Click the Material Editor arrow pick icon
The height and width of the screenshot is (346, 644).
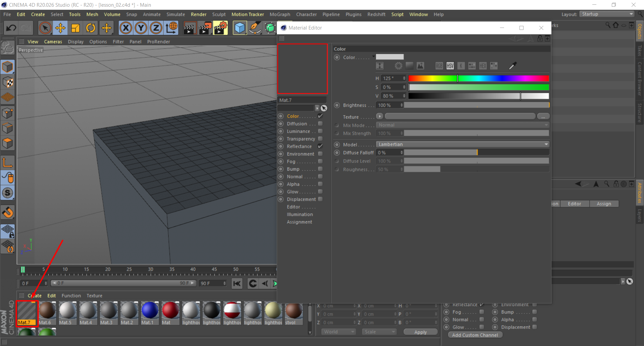pos(324,108)
